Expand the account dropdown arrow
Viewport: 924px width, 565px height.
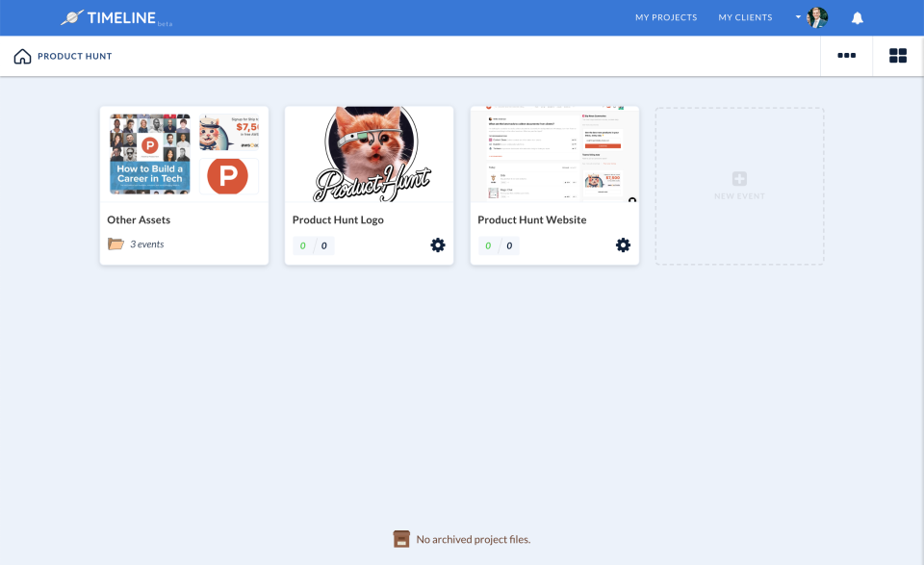click(x=799, y=17)
